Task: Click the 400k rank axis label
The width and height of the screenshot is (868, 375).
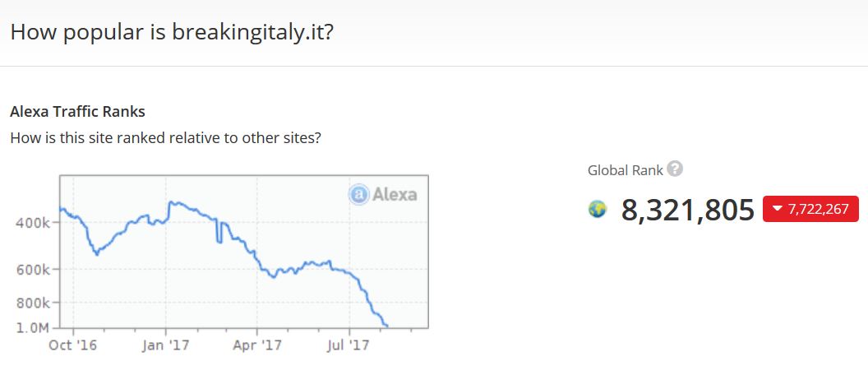Action: pos(36,223)
